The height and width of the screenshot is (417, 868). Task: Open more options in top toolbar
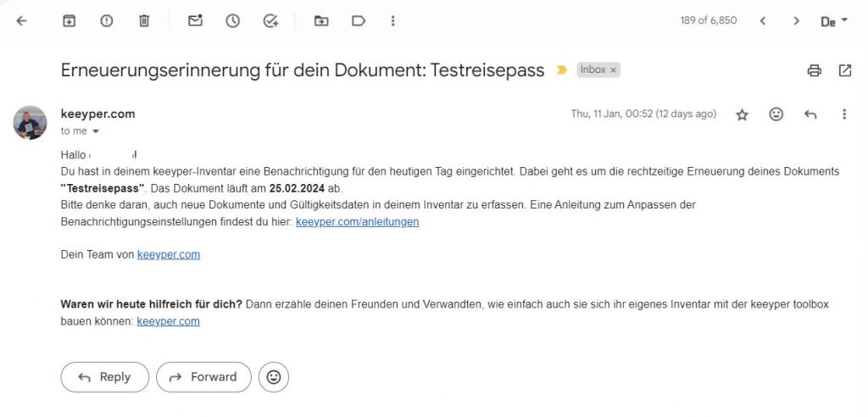click(392, 21)
